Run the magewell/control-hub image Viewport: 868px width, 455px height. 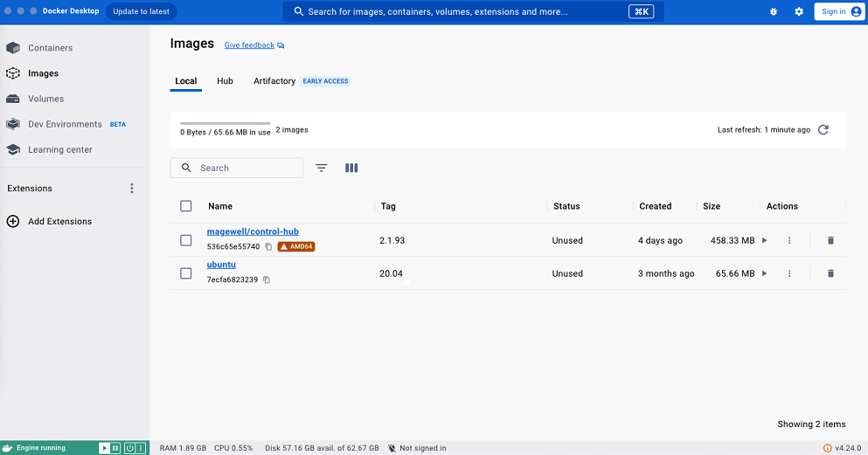tap(765, 240)
